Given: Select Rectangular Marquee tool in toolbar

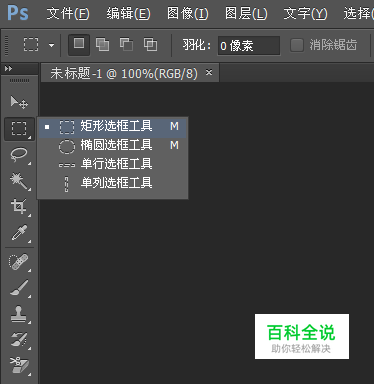Looking at the screenshot, I should click(19, 129).
